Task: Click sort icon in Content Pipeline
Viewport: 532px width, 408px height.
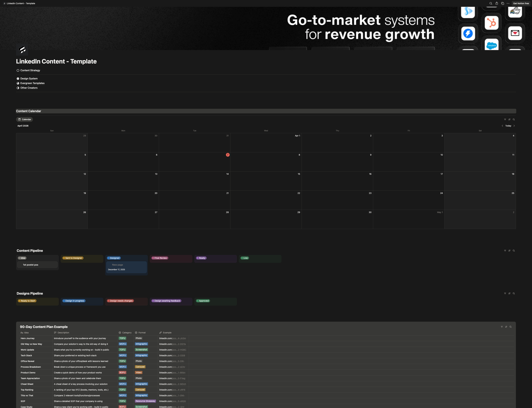Action: (509, 251)
